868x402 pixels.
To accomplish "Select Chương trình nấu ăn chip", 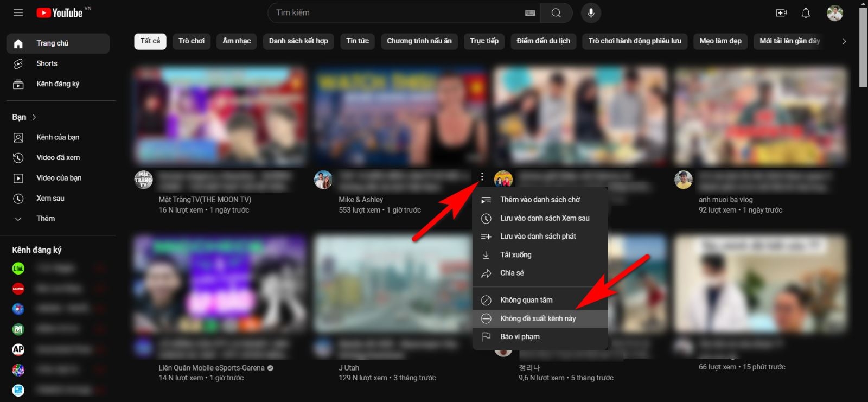I will (x=419, y=41).
